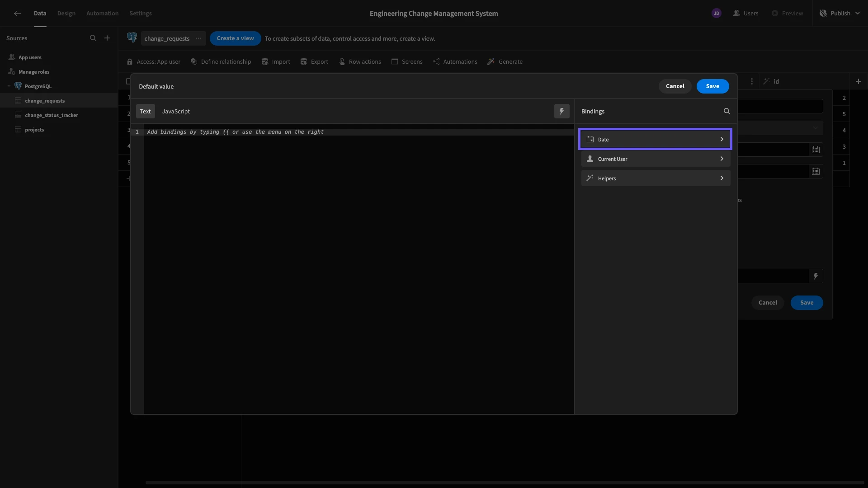Open the lower calendar date picker icon
The width and height of the screenshot is (868, 488).
[x=816, y=171]
